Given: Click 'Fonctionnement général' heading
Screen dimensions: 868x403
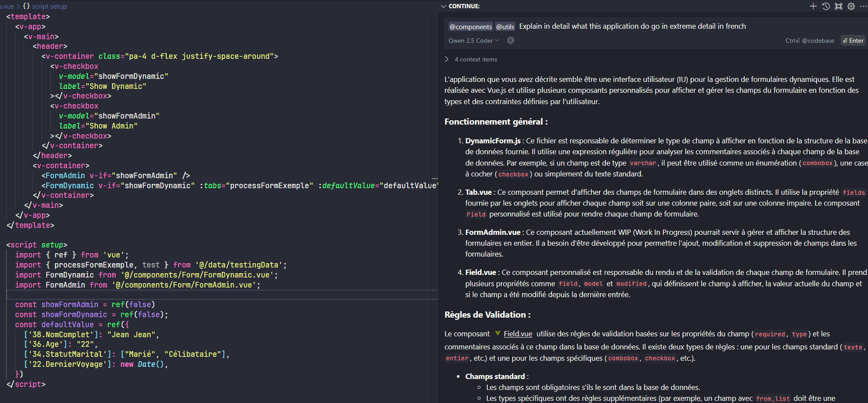Looking at the screenshot, I should point(496,122).
